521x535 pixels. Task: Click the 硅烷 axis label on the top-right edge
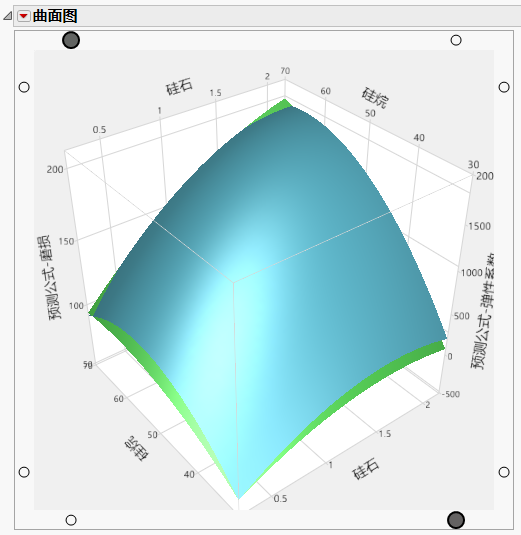[x=375, y=98]
